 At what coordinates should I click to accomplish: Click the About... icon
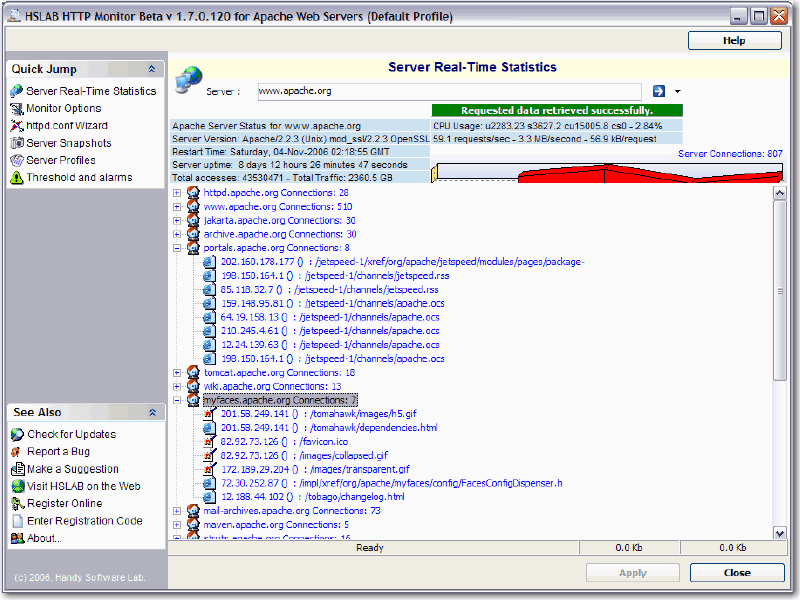click(x=17, y=538)
